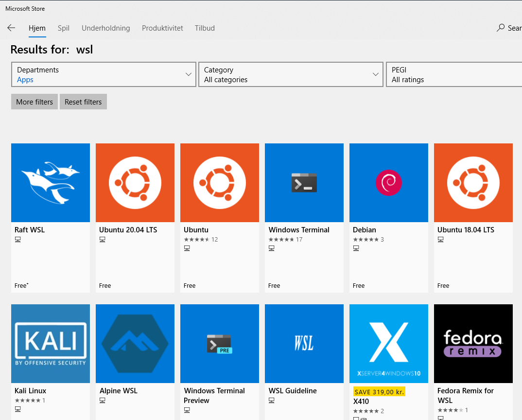Click the PC device icon under Windows Terminal
The width and height of the screenshot is (522, 420).
272,248
